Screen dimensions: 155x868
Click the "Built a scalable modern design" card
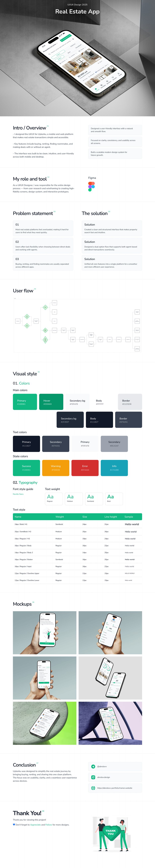[115, 154]
